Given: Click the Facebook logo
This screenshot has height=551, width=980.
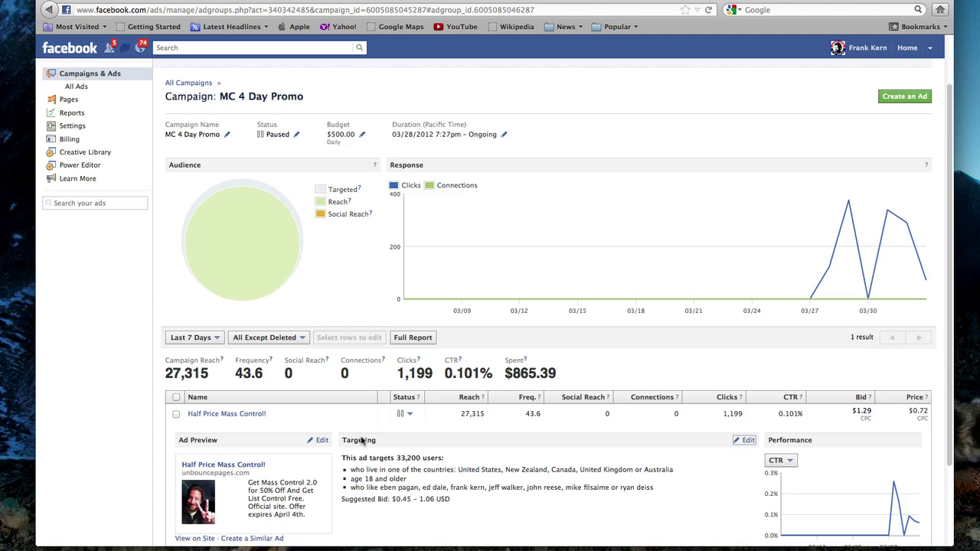Looking at the screenshot, I should 70,47.
